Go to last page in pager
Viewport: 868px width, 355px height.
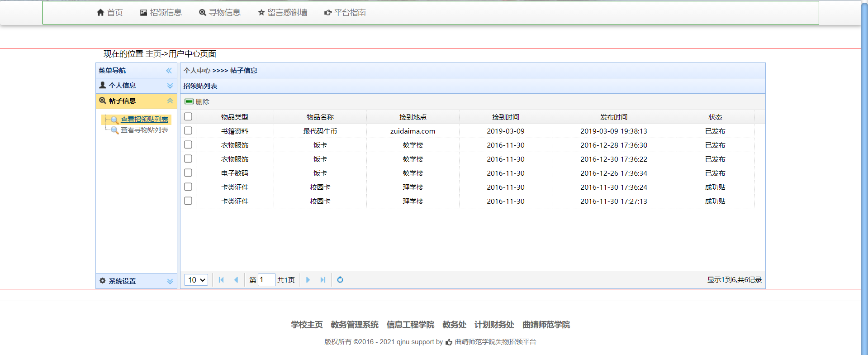(x=323, y=280)
